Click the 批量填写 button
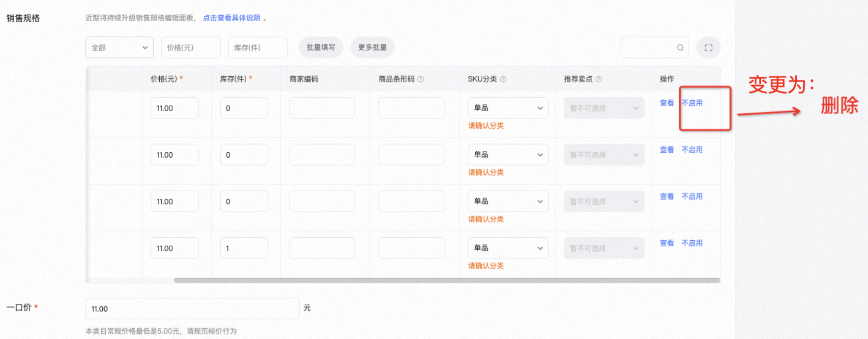Image resolution: width=868 pixels, height=339 pixels. pos(321,47)
